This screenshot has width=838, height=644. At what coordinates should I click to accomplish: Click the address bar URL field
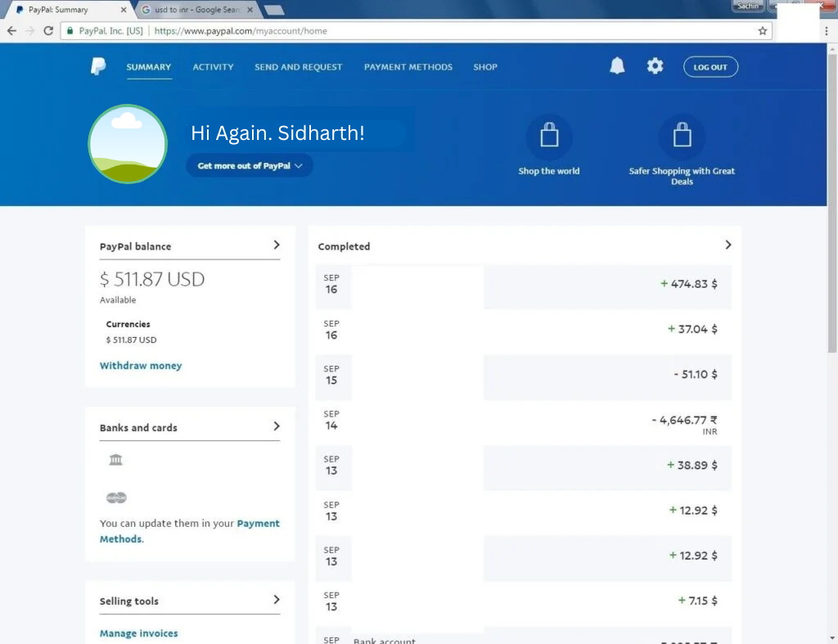pos(417,31)
